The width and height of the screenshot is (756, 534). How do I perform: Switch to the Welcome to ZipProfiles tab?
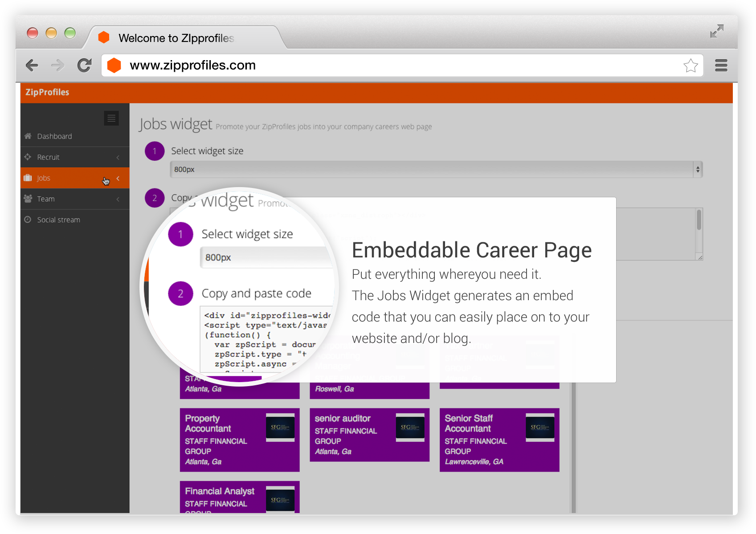(176, 38)
